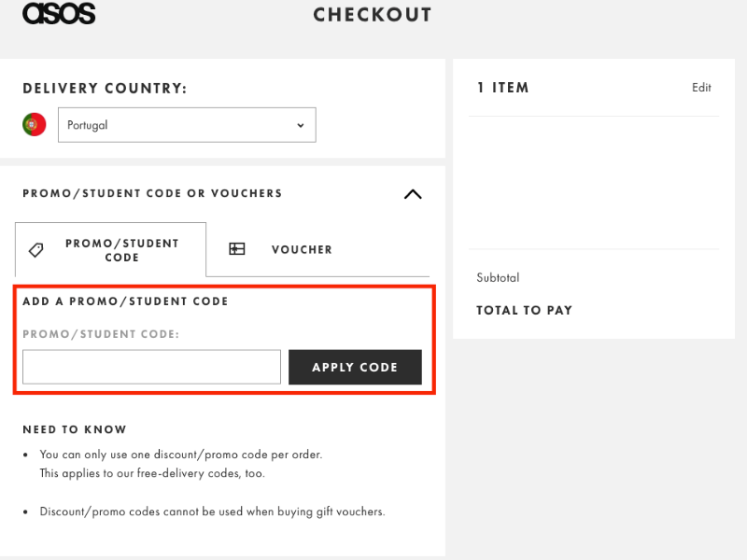This screenshot has width=747, height=560.
Task: Select the Promo/Student Code tab
Action: point(110,249)
